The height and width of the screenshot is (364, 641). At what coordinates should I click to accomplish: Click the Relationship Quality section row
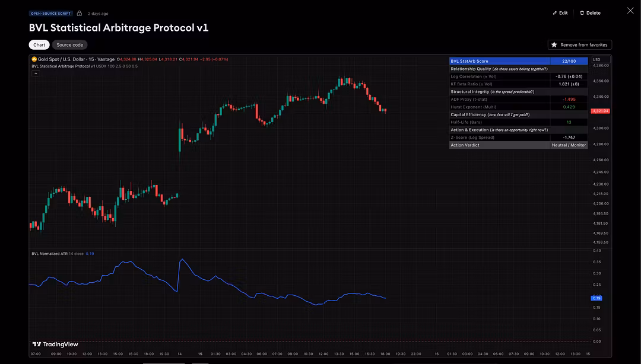click(518, 69)
